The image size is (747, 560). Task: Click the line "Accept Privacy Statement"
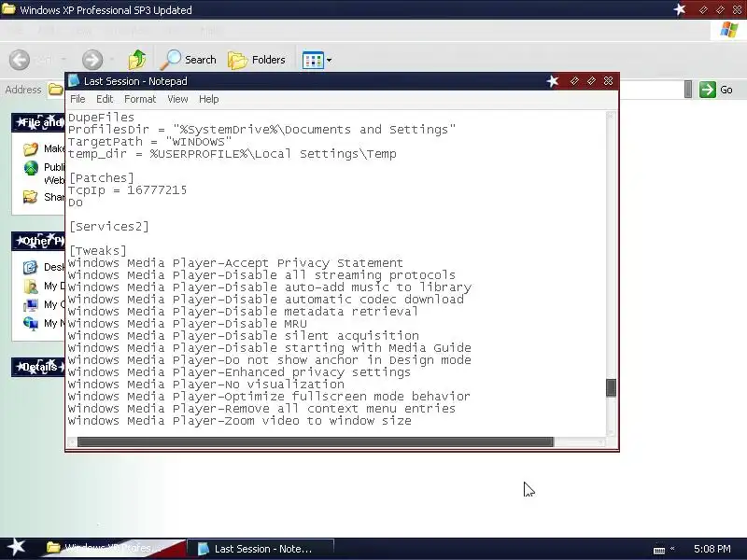(235, 263)
